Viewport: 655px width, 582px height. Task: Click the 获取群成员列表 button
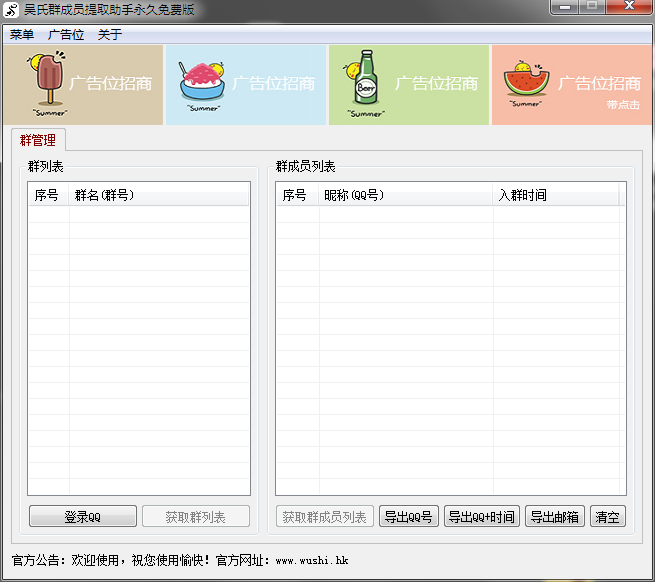point(325,516)
